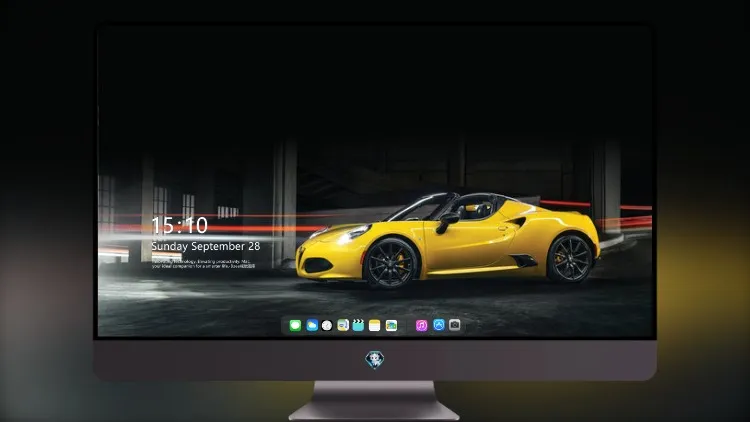Open the Camera app in dock
Viewport: 750px width, 422px height.
[454, 325]
